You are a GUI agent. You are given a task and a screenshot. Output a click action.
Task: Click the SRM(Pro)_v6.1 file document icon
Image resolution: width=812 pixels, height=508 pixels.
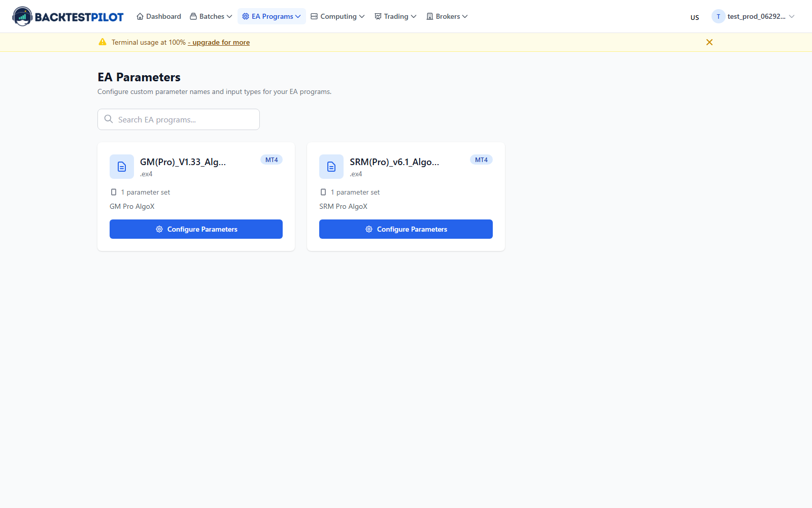click(x=331, y=167)
